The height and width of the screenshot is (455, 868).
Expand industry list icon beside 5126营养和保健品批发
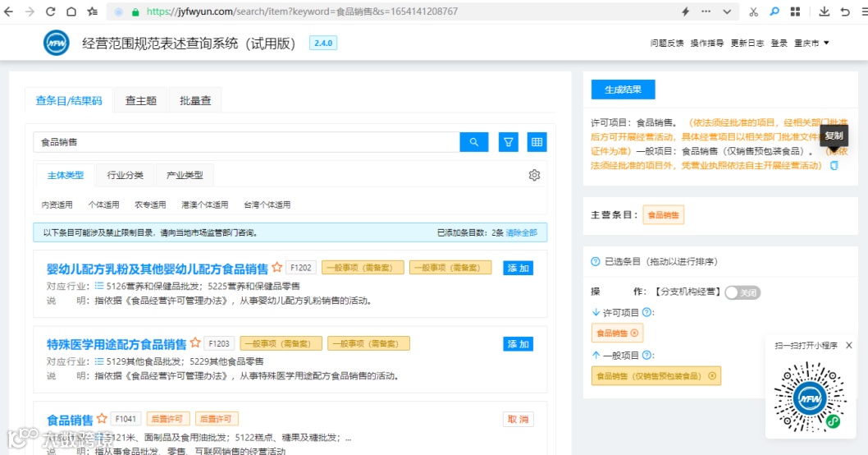[99, 286]
